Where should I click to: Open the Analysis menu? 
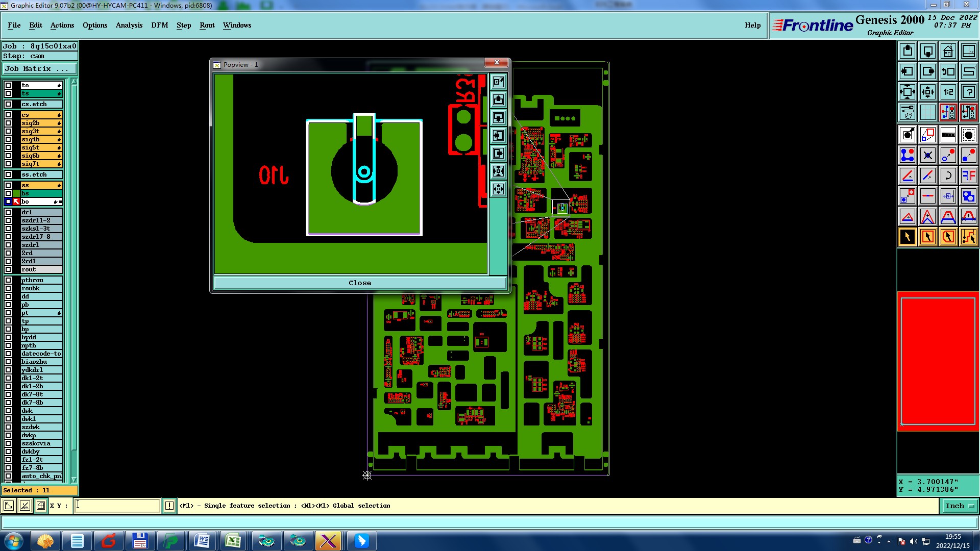point(129,25)
